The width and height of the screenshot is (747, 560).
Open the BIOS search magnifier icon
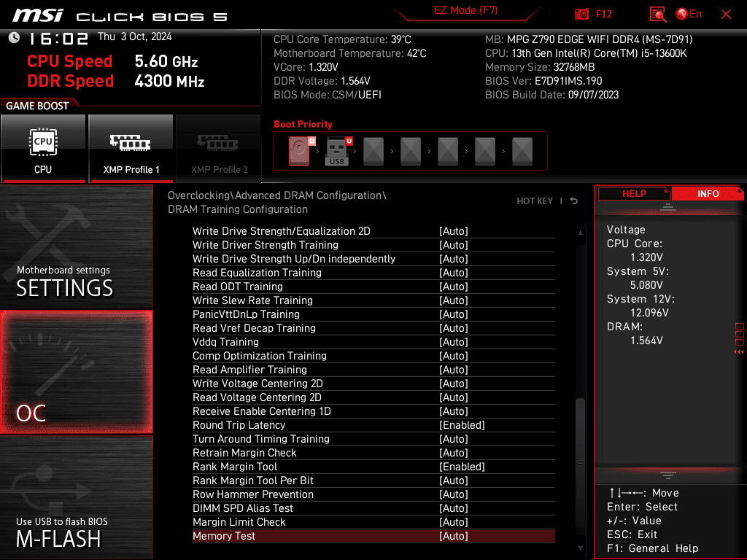point(658,15)
